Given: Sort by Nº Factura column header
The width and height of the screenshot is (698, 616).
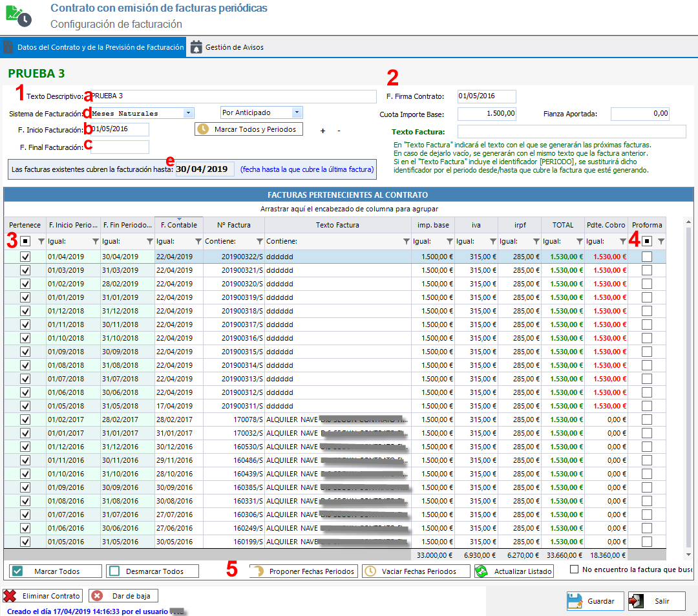Looking at the screenshot, I should (x=234, y=225).
